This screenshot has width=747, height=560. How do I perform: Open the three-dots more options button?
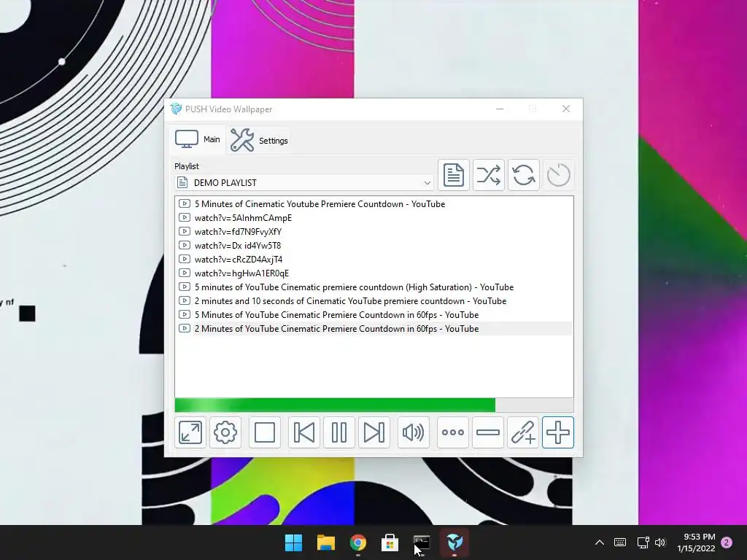[452, 432]
